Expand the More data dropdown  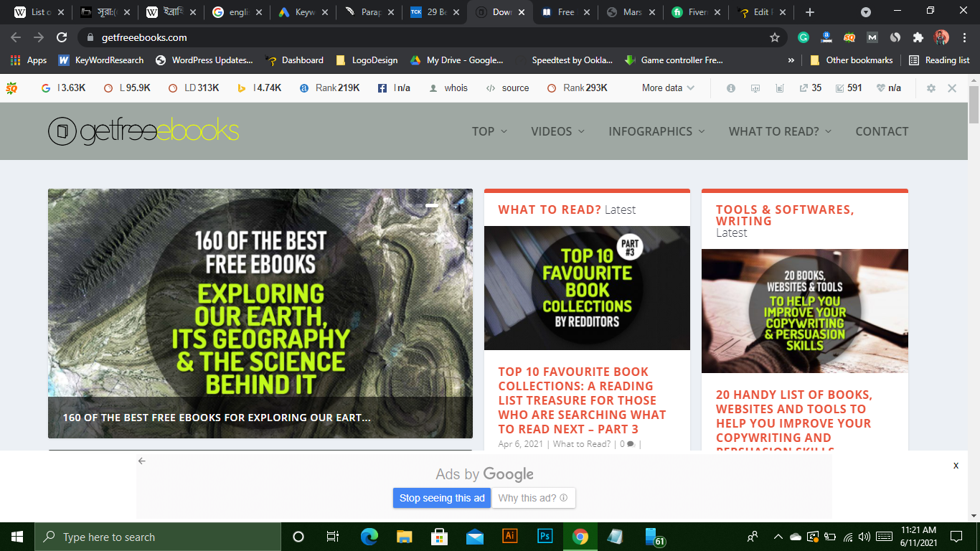click(668, 88)
